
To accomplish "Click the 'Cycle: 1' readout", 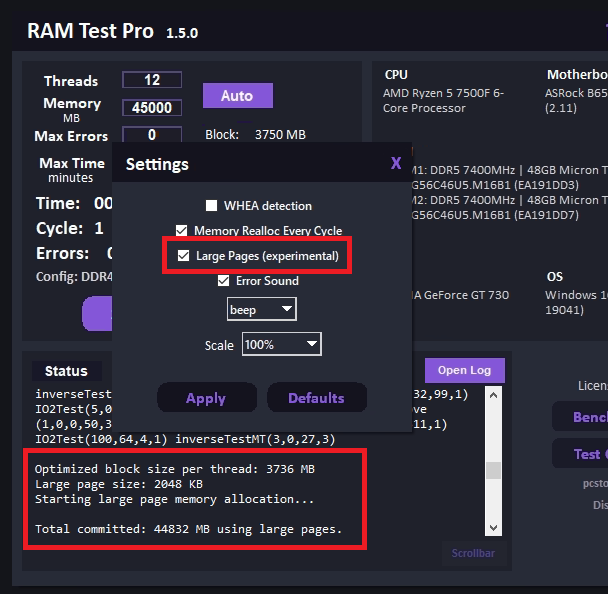I will pyautogui.click(x=70, y=228).
